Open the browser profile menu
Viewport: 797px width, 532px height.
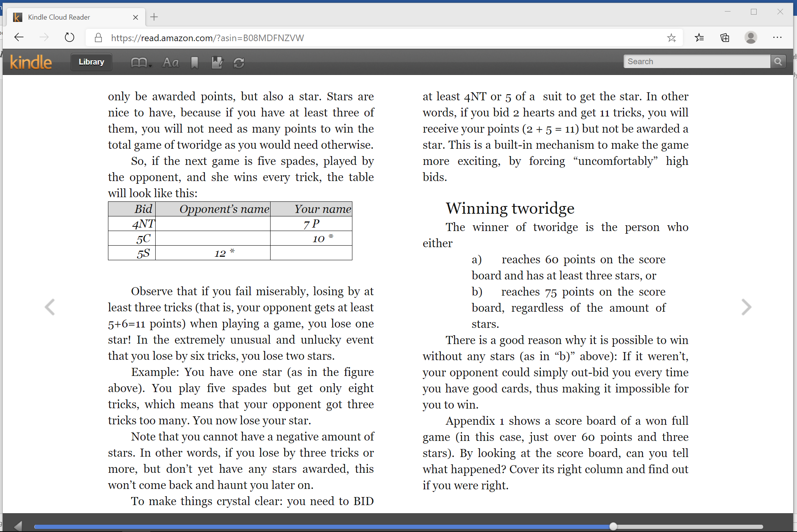pyautogui.click(x=751, y=37)
